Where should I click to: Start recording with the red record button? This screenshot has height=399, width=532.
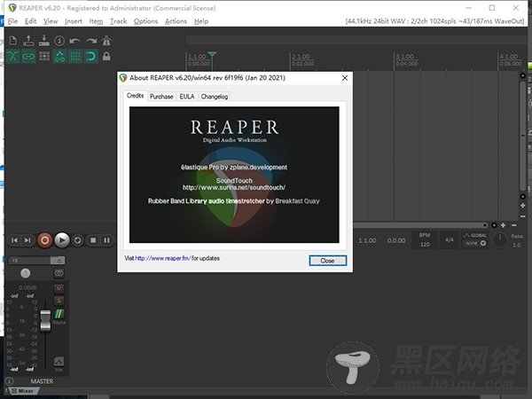click(x=44, y=240)
